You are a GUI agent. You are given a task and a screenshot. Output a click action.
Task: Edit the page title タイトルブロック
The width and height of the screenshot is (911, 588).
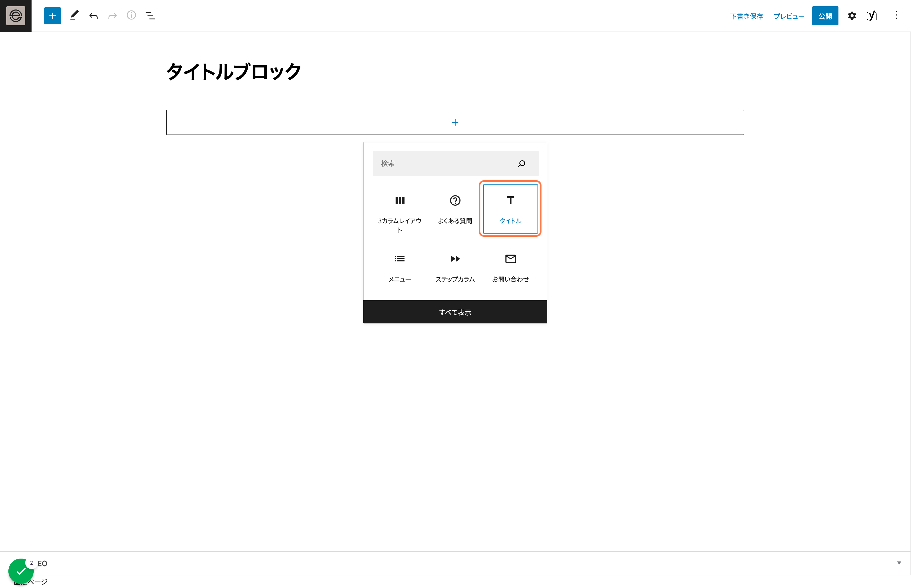click(x=234, y=72)
